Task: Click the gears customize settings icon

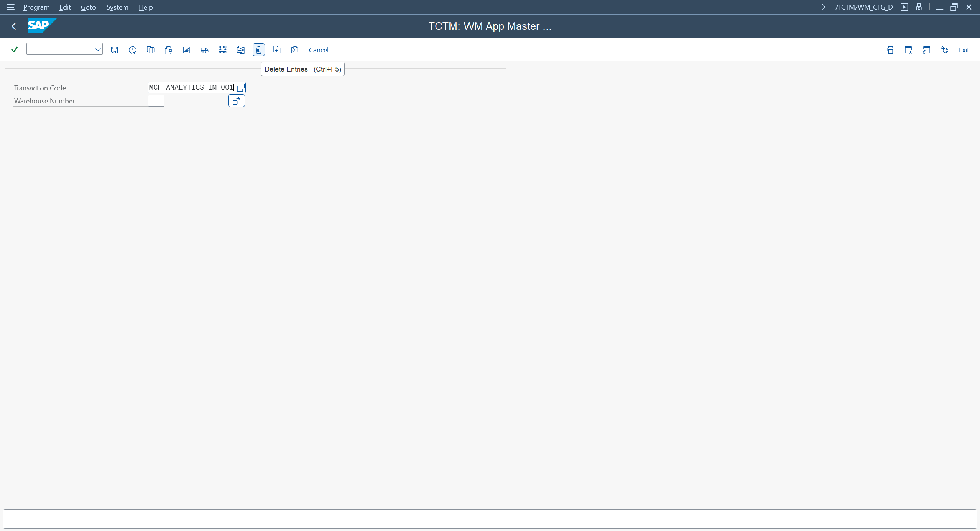Action: tap(944, 50)
